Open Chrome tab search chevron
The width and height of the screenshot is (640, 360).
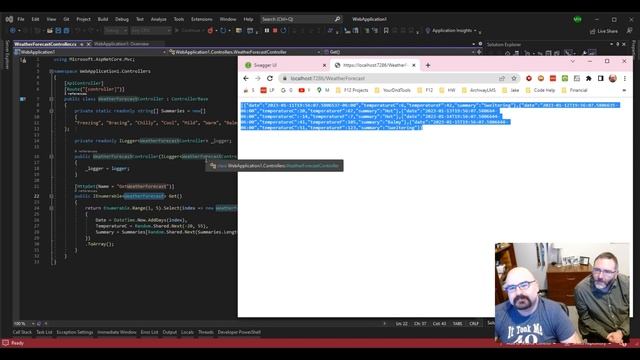click(573, 61)
